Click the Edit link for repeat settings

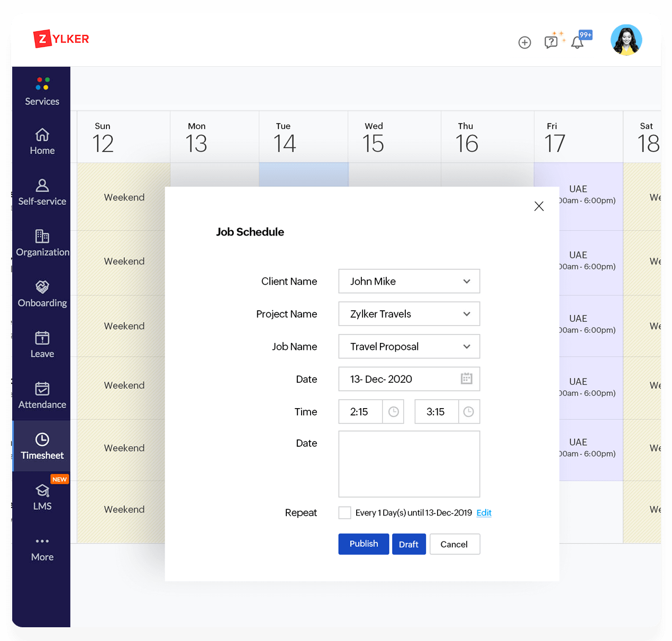[484, 512]
